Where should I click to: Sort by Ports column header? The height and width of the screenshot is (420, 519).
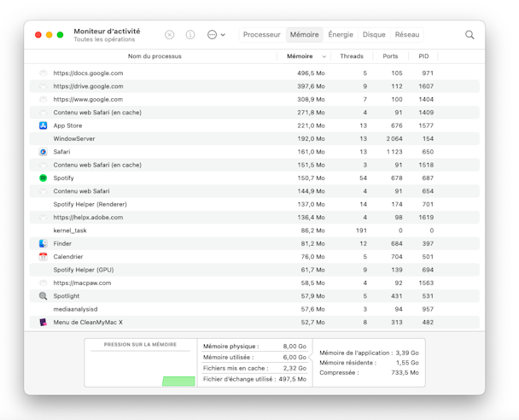click(x=390, y=56)
